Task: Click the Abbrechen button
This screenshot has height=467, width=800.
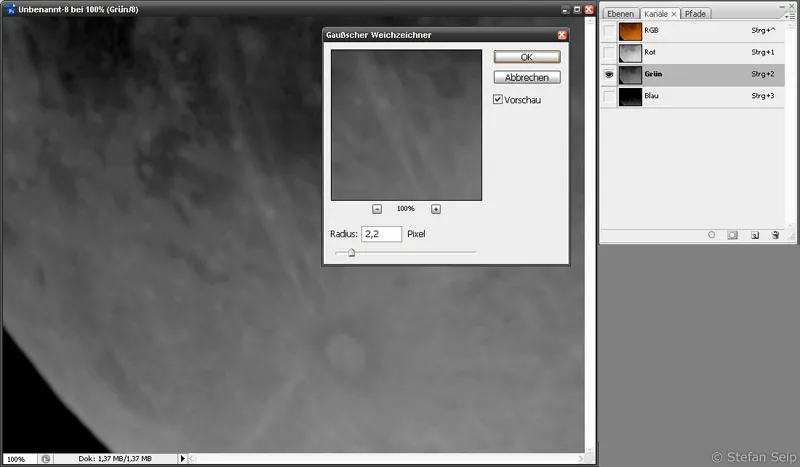Action: (x=527, y=77)
